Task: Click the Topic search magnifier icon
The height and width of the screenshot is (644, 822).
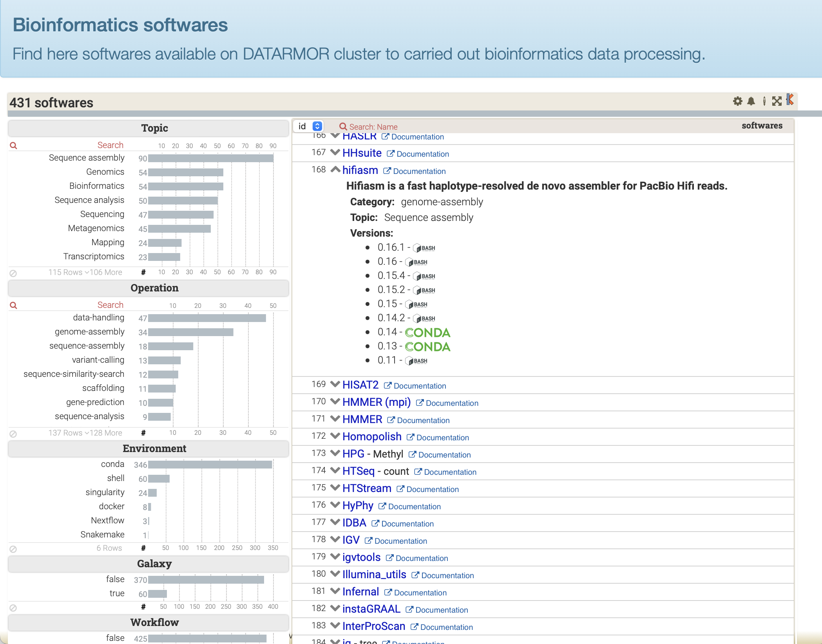Action: pyautogui.click(x=13, y=146)
